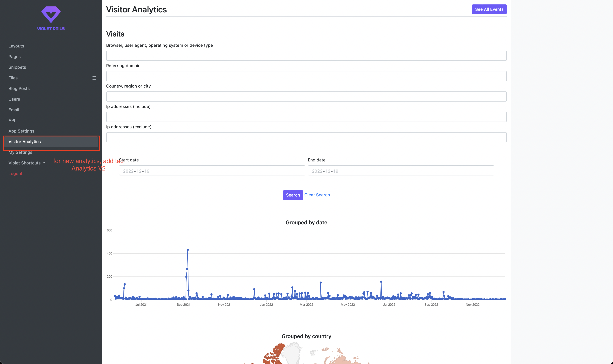Open the API section
613x364 pixels.
(12, 120)
